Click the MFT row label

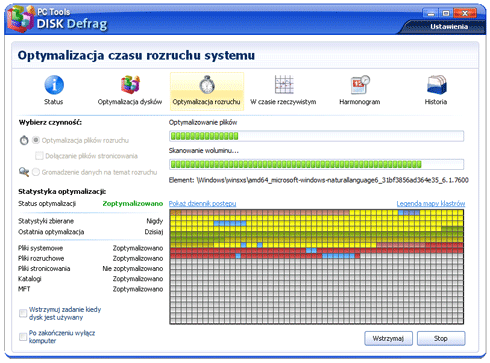[x=24, y=289]
